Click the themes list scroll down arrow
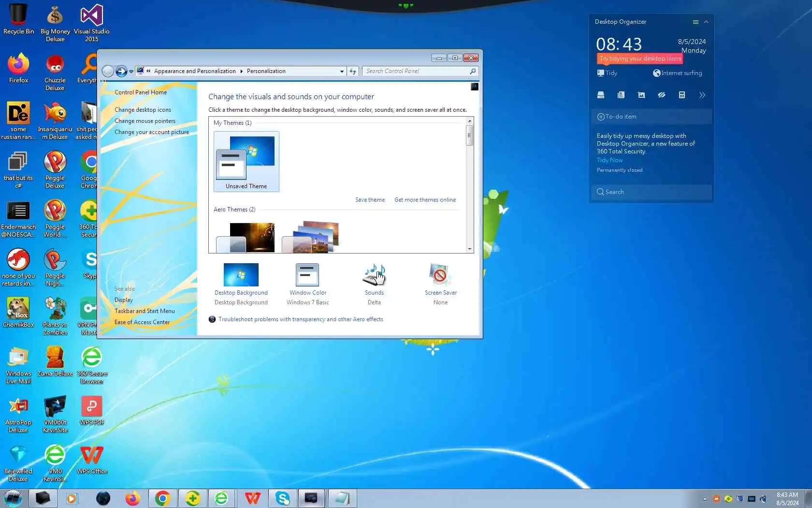This screenshot has height=508, width=812. pyautogui.click(x=470, y=249)
